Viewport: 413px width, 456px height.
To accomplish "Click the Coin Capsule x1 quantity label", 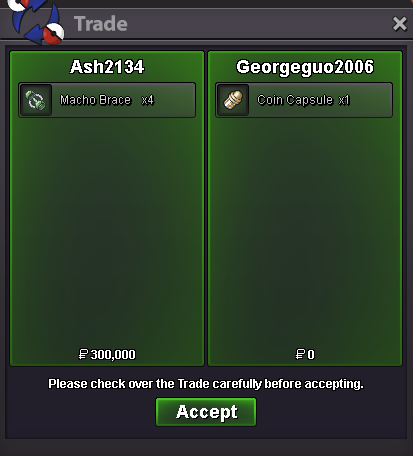I will (x=344, y=100).
